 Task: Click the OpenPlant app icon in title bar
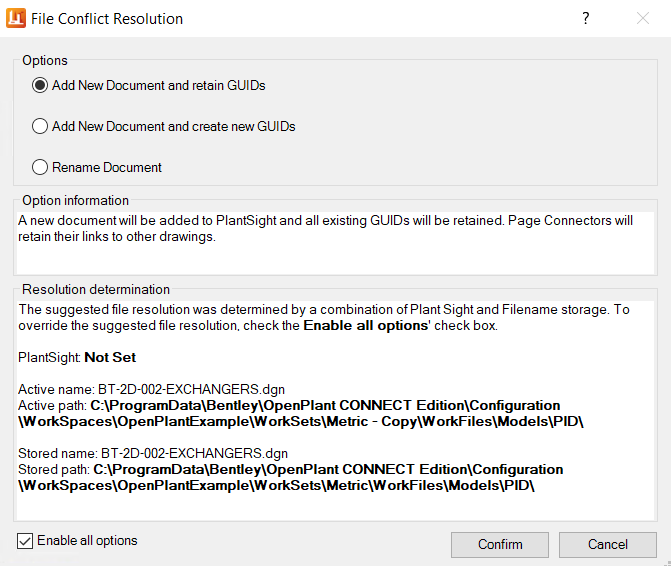coord(16,18)
